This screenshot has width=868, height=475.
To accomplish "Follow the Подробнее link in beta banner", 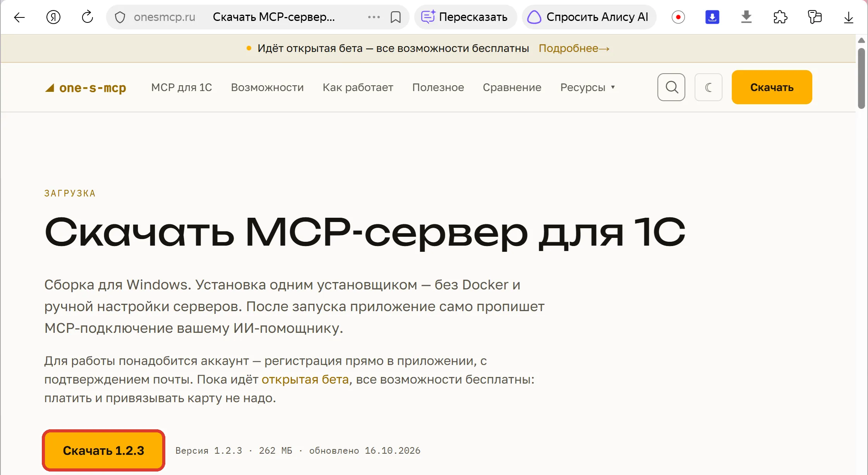I will point(574,48).
